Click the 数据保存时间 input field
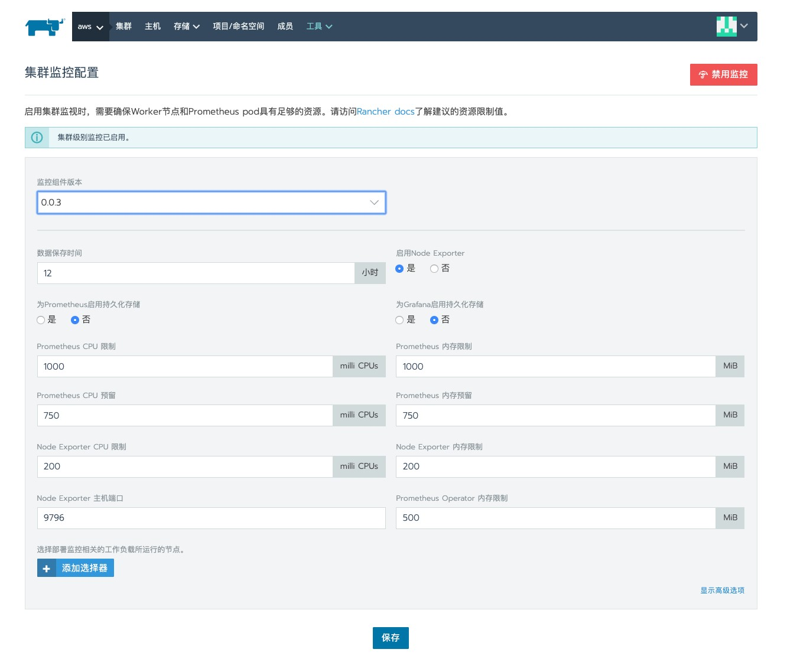This screenshot has height=672, width=800. [x=196, y=273]
